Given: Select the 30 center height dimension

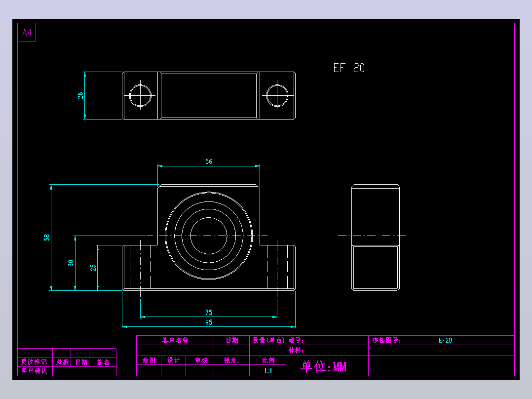Looking at the screenshot, I should click(x=71, y=263).
